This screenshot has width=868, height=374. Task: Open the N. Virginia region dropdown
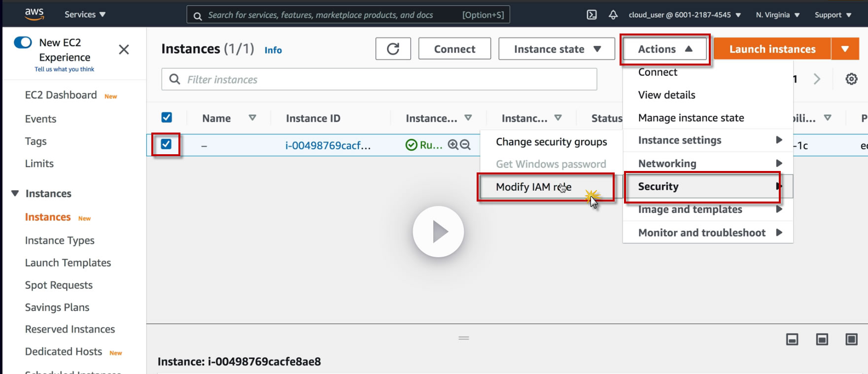coord(778,15)
